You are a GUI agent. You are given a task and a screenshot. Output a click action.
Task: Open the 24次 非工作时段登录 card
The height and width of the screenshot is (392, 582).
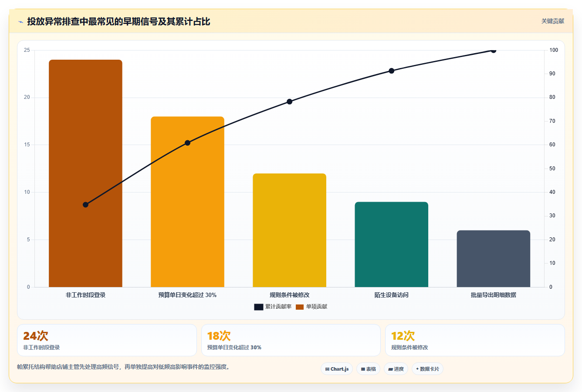point(107,340)
